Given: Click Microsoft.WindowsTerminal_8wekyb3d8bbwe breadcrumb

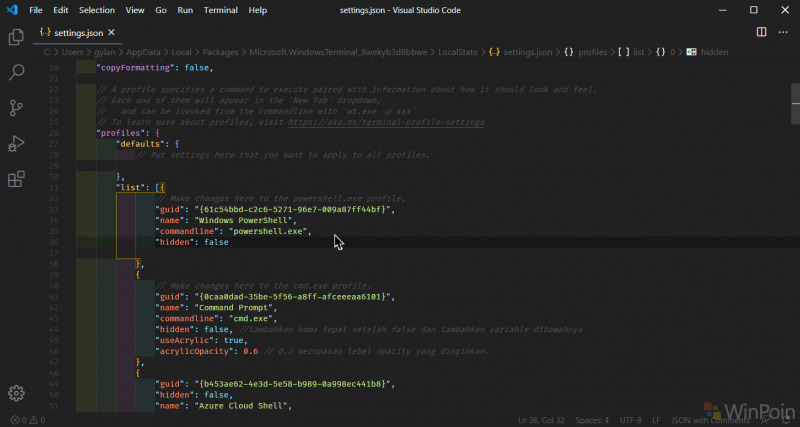Looking at the screenshot, I should pos(338,52).
